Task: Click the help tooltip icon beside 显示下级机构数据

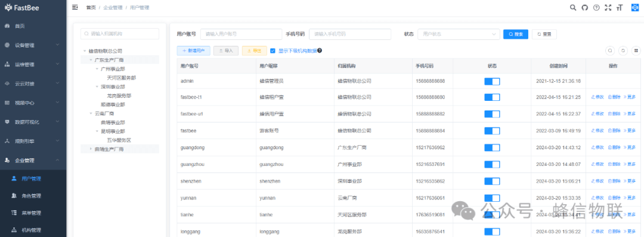Action: tap(320, 51)
